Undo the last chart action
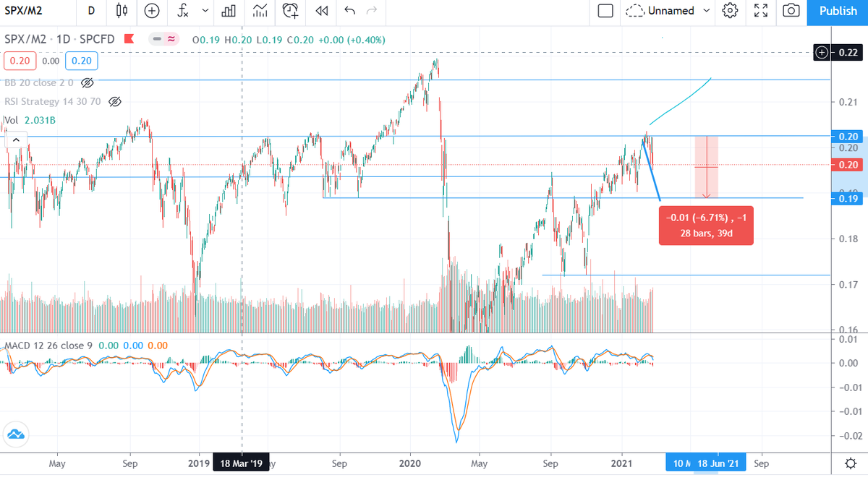 [350, 11]
